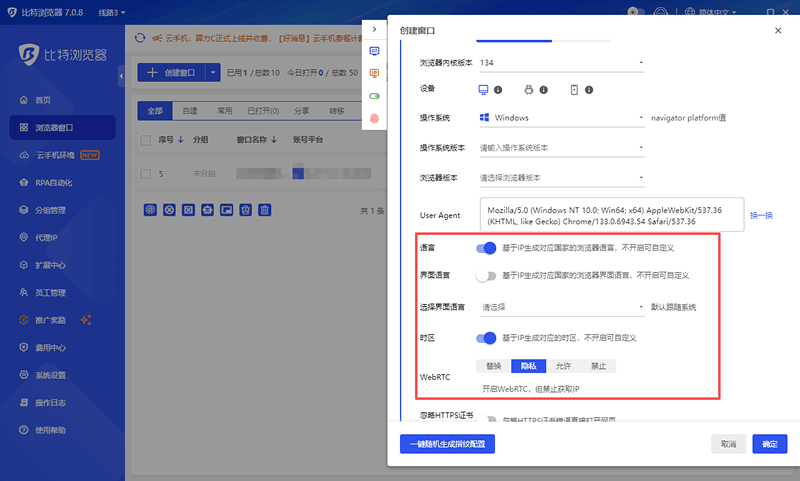Expand the 浏览器内核版本 134 dropdown
This screenshot has width=800, height=481.
(x=561, y=63)
